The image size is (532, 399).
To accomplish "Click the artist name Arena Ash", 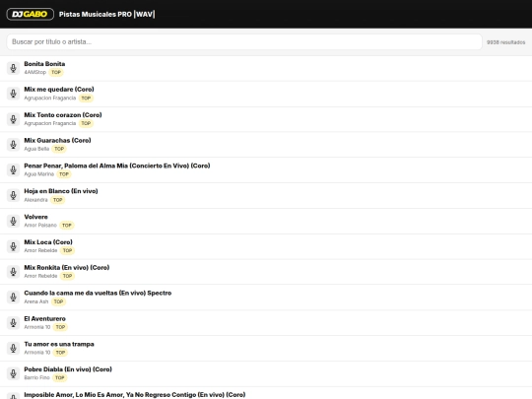I will click(36, 301).
